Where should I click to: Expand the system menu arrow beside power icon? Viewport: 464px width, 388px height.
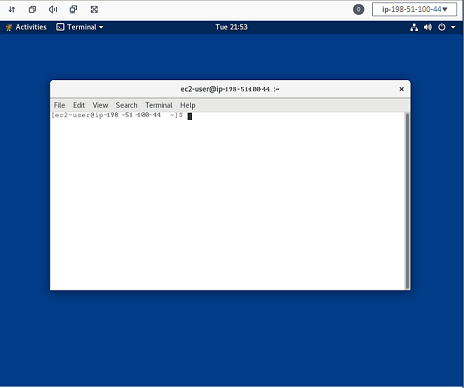point(453,27)
